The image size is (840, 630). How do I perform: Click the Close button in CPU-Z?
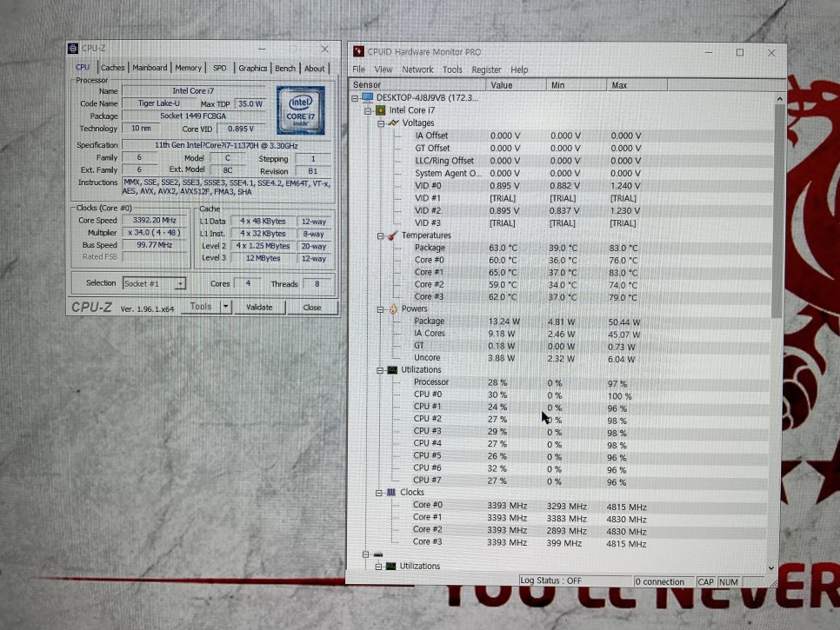[x=312, y=308]
